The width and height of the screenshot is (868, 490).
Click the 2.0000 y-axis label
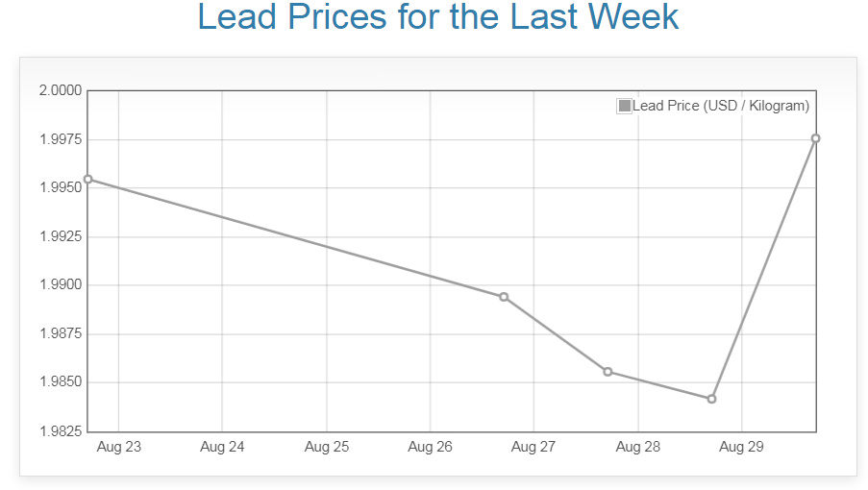coord(60,91)
